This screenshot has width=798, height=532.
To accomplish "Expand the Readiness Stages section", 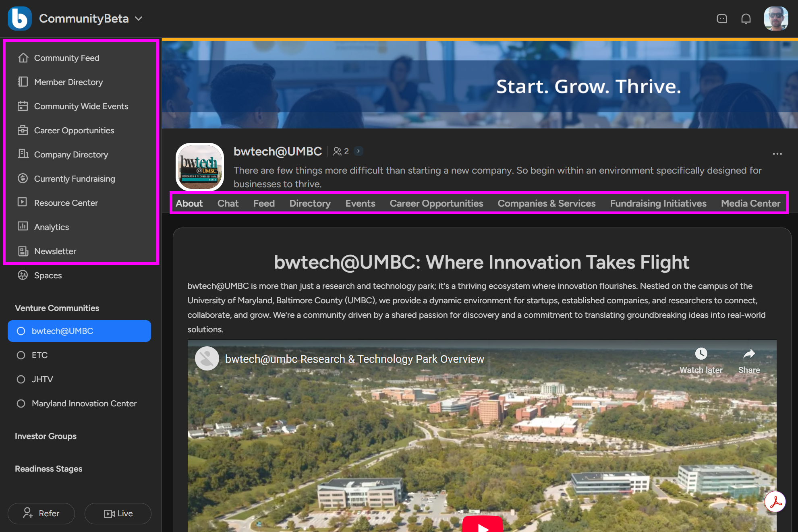I will tap(48, 469).
